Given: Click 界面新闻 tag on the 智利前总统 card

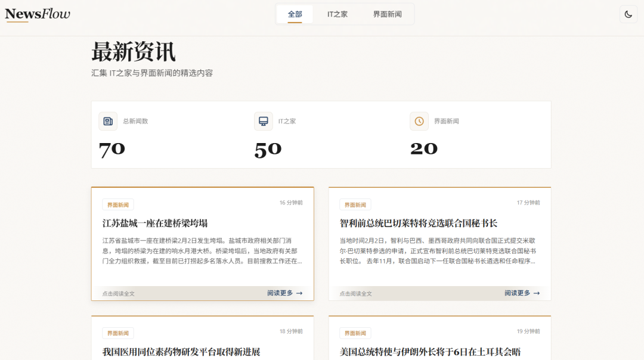Looking at the screenshot, I should click(x=355, y=205).
